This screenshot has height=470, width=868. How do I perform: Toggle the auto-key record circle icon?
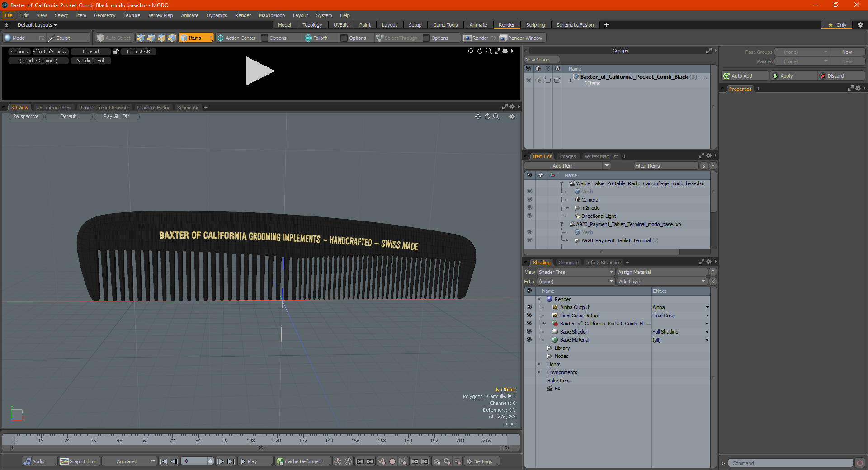(x=392, y=461)
